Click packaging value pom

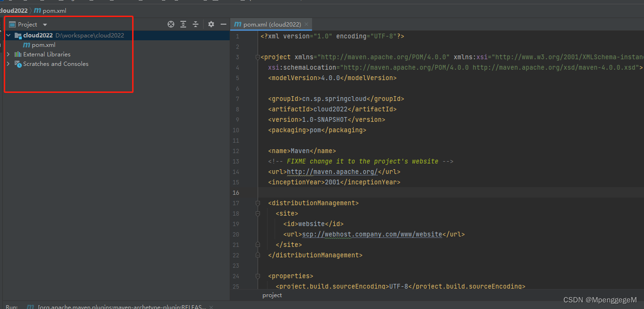(315, 130)
